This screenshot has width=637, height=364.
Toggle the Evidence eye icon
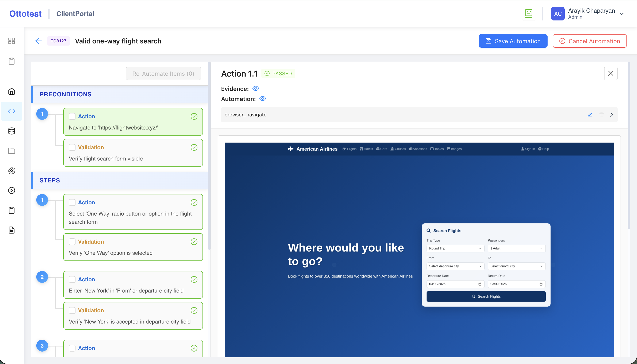[255, 89]
